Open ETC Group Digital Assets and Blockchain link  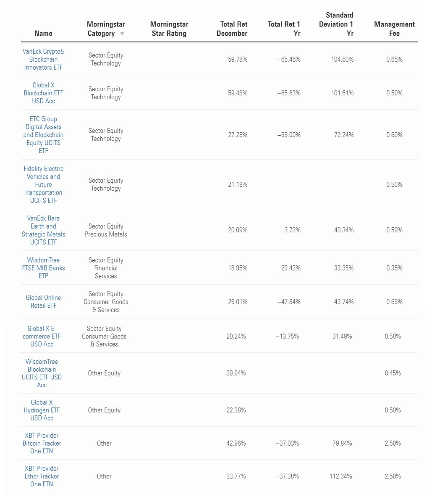point(43,135)
